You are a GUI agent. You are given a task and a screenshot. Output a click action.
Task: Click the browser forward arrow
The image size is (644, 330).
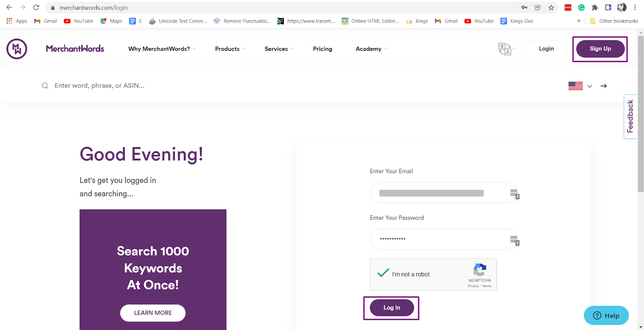tap(23, 7)
